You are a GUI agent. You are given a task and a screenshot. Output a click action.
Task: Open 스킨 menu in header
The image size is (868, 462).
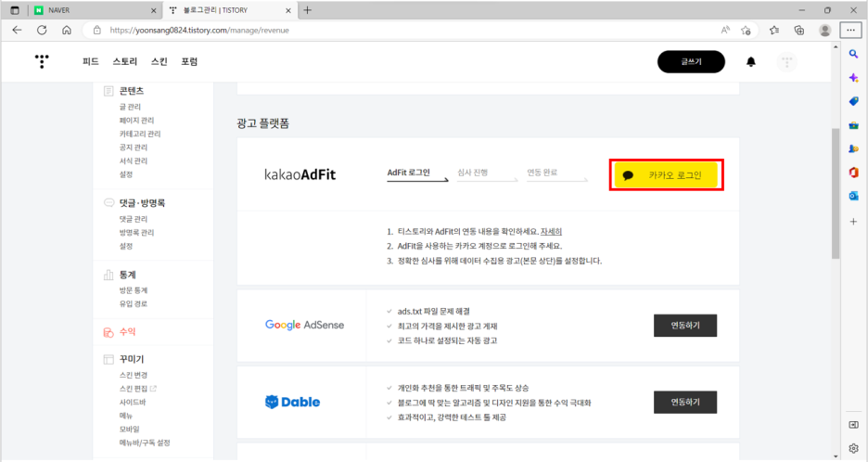(x=159, y=61)
